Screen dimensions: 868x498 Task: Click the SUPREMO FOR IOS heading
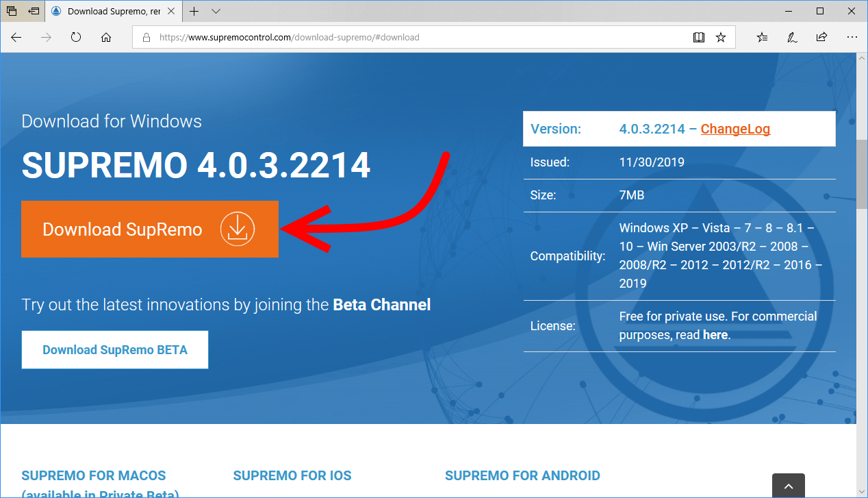tap(292, 475)
